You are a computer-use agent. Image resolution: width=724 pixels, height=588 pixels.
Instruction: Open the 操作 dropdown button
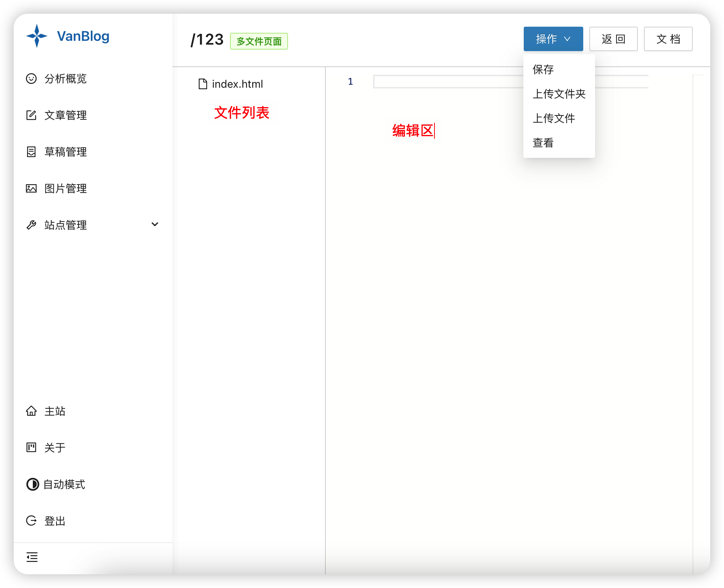[553, 39]
